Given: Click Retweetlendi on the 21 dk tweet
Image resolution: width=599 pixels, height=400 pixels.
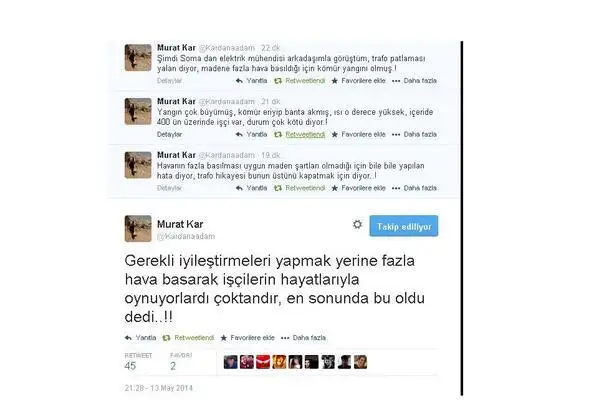Looking at the screenshot, I should pos(300,134).
